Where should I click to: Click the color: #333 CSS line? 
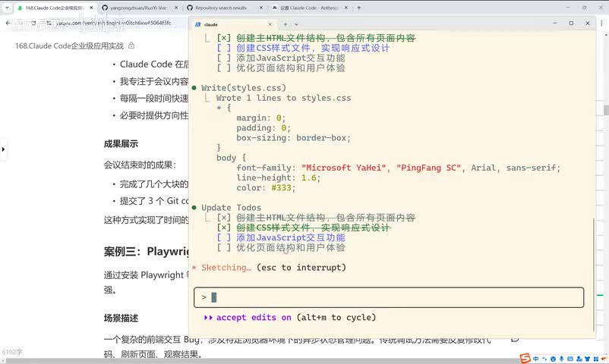(266, 188)
